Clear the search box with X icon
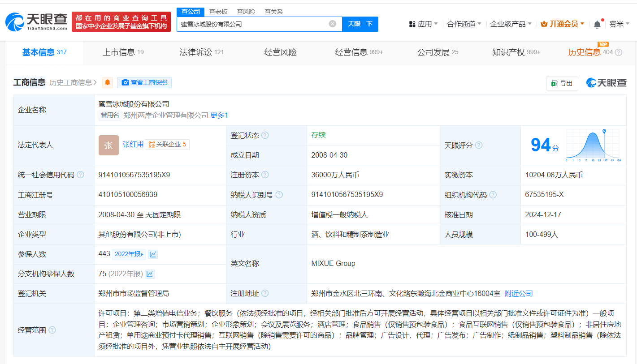The width and height of the screenshot is (637, 364). click(332, 24)
